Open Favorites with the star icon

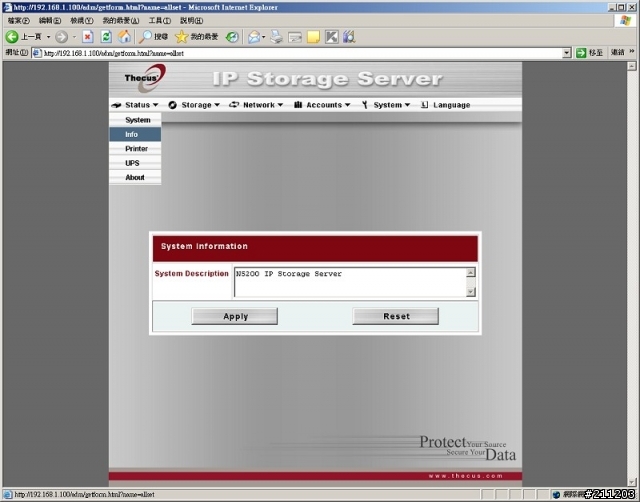(x=181, y=37)
